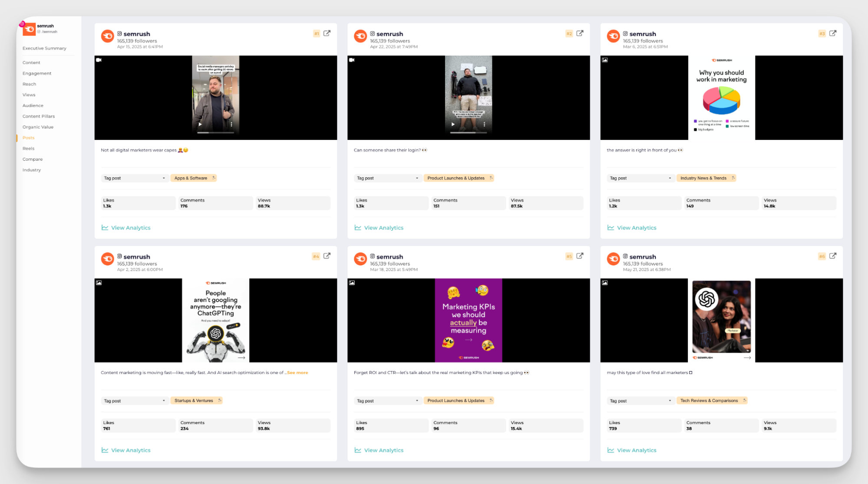Screen dimensions: 868x484
Task: Open post #1 via its external link icon
Action: pyautogui.click(x=327, y=33)
